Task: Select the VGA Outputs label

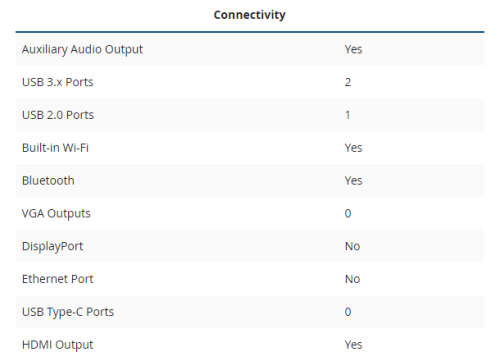Action: tap(56, 213)
